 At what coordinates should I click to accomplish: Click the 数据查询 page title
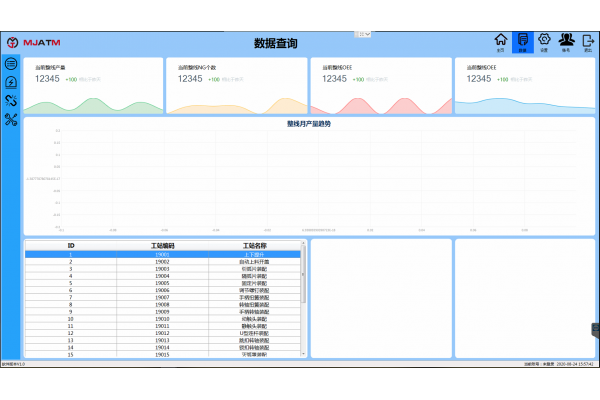[x=276, y=43]
